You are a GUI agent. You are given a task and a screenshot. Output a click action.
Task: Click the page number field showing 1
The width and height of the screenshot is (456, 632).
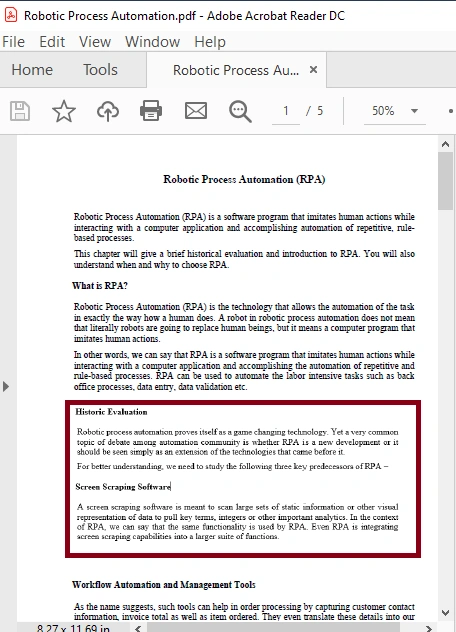286,111
